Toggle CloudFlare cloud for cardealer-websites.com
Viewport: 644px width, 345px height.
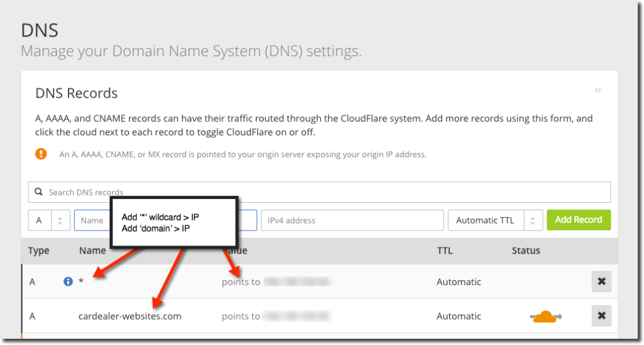[545, 316]
